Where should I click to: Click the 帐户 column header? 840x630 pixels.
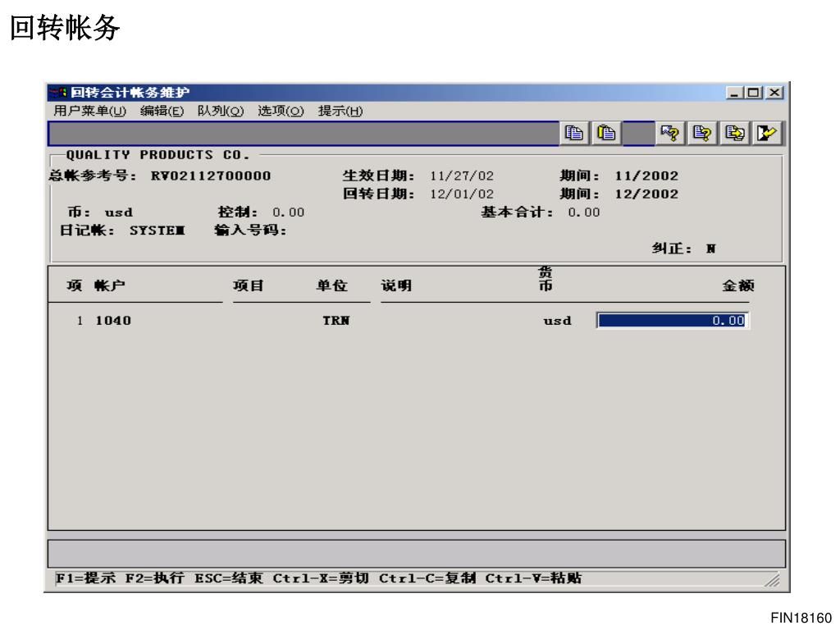(x=110, y=285)
